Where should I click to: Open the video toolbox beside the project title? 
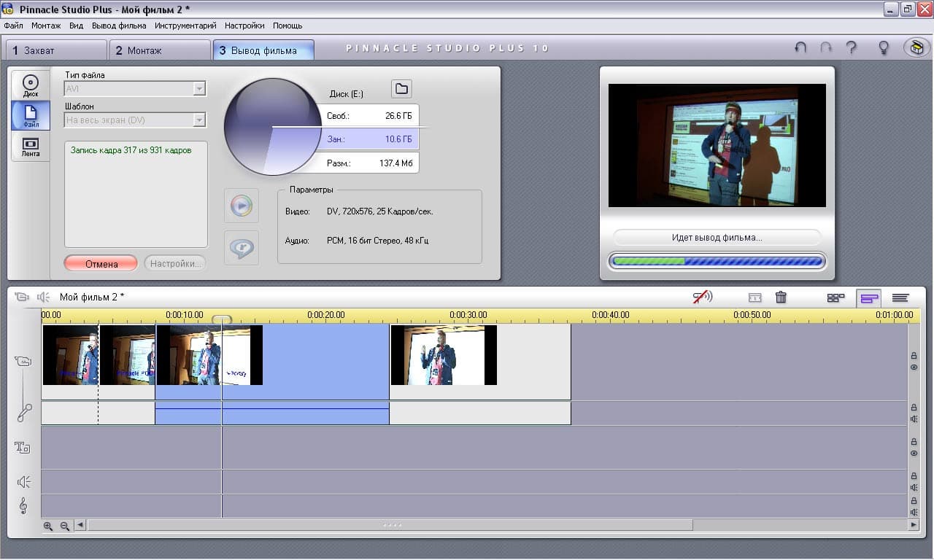(x=22, y=297)
